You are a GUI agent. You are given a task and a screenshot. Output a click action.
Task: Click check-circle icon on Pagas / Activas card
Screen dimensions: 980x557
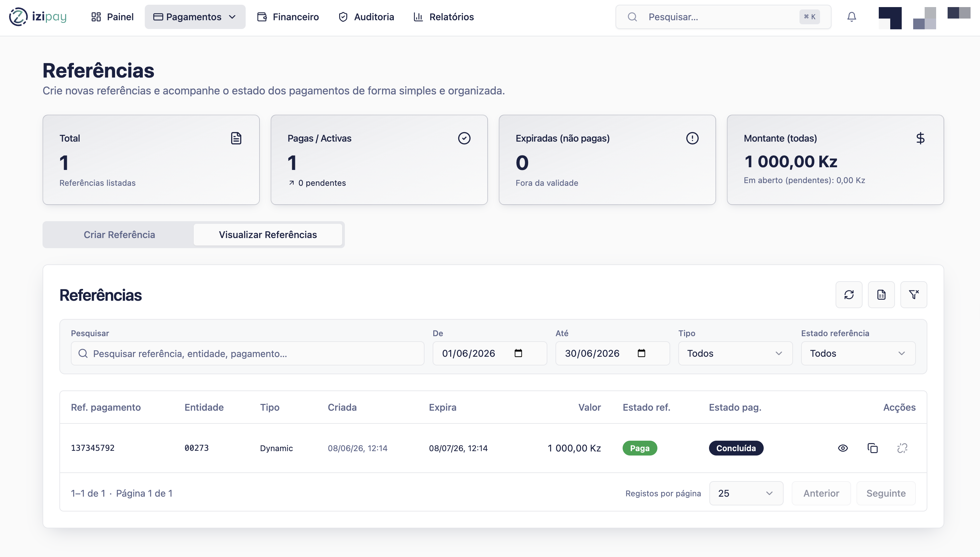tap(464, 138)
